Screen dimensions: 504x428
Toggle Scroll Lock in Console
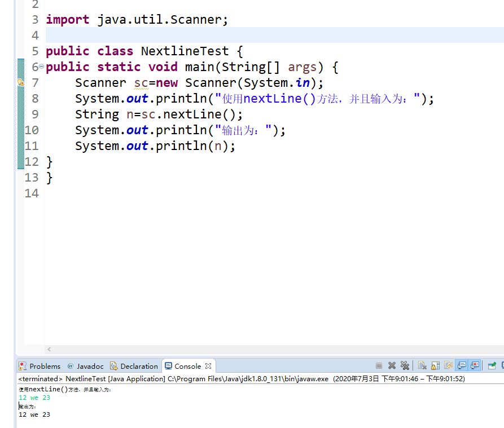click(x=435, y=365)
